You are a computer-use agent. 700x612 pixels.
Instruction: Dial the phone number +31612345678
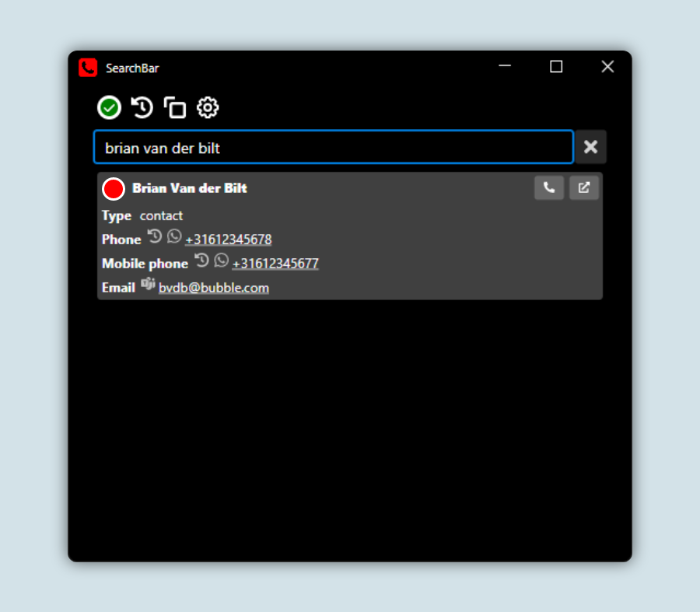(x=228, y=240)
